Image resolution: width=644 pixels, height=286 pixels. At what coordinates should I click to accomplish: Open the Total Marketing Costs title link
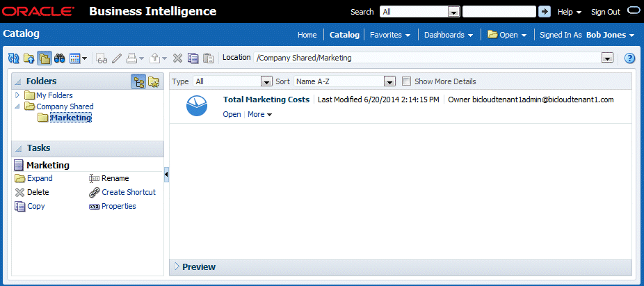point(266,100)
